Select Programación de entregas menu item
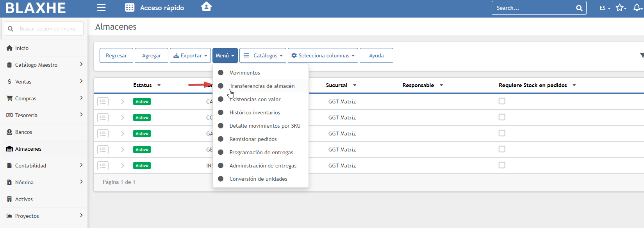 [260, 152]
